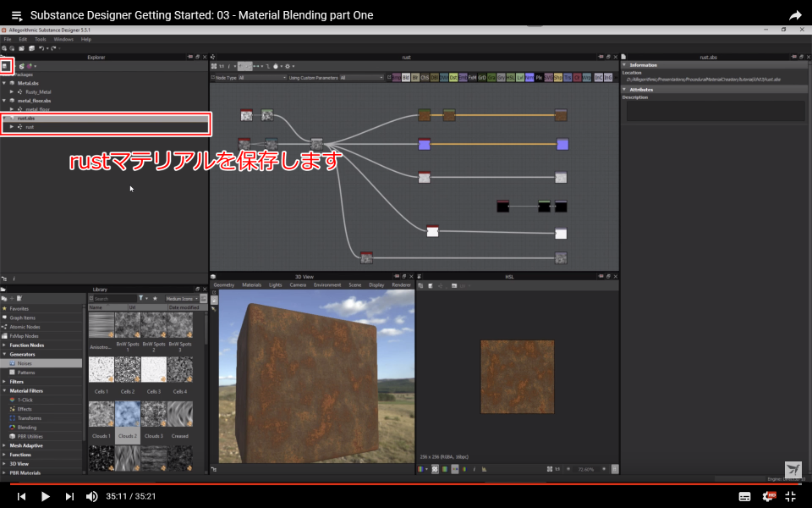
Task: Open the File menu
Action: click(8, 40)
